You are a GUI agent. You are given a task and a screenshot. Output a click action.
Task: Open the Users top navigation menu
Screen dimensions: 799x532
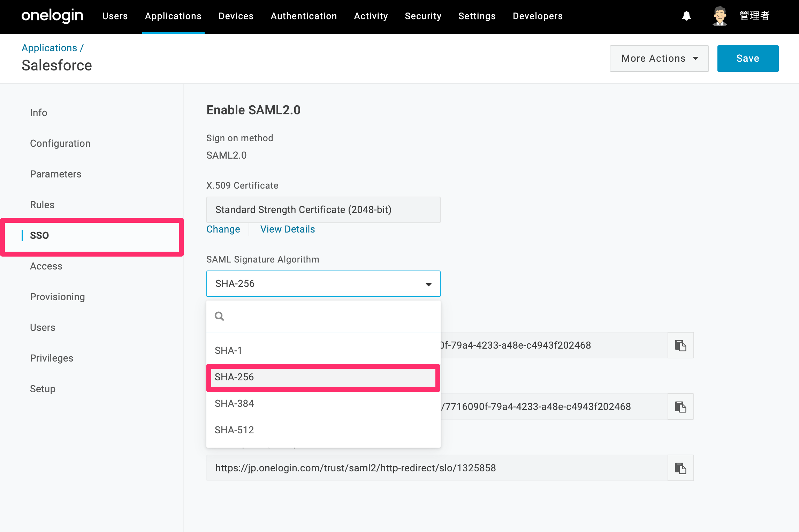click(x=115, y=16)
